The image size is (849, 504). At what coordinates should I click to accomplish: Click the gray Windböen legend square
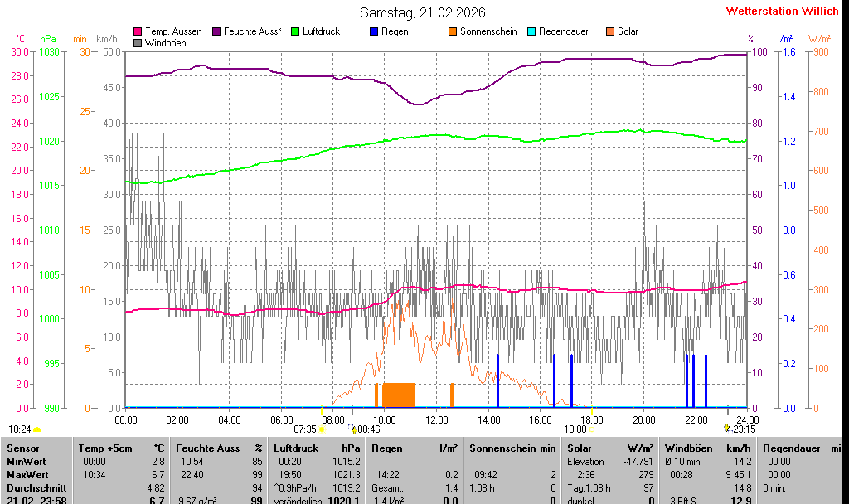138,42
